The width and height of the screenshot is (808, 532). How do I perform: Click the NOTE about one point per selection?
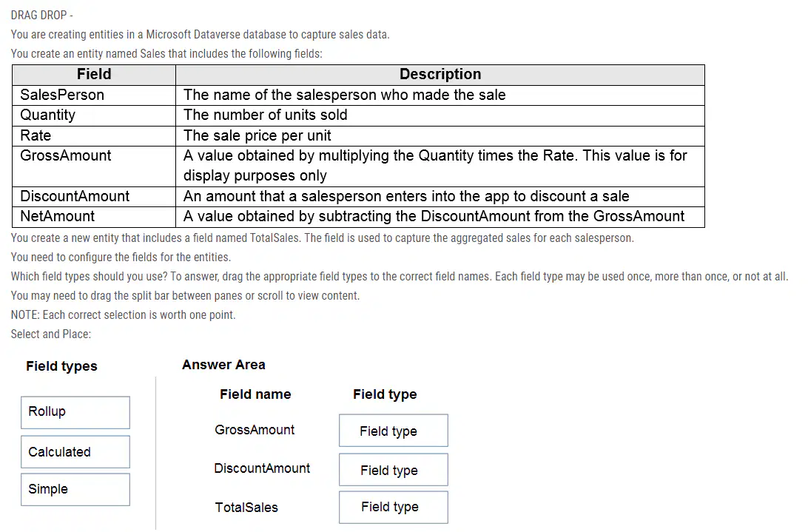pyautogui.click(x=123, y=315)
